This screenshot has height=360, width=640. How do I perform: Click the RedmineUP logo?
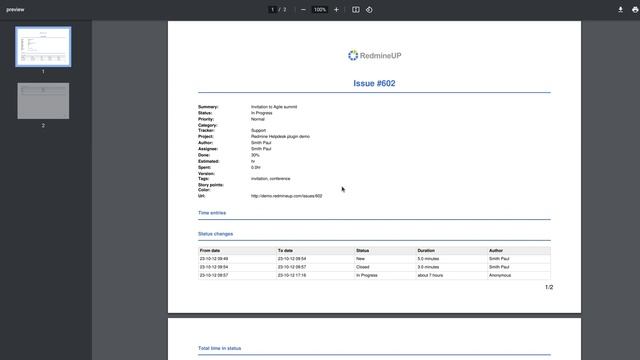(x=374, y=56)
